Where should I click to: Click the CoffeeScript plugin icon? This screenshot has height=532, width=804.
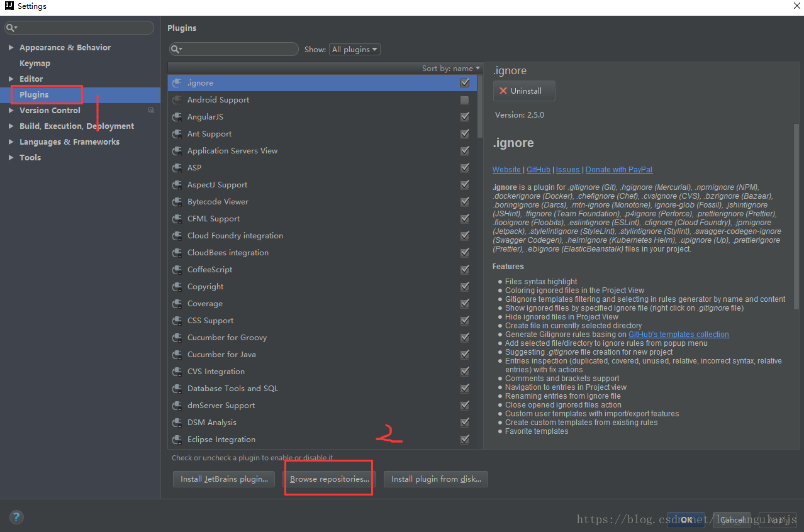pyautogui.click(x=177, y=270)
